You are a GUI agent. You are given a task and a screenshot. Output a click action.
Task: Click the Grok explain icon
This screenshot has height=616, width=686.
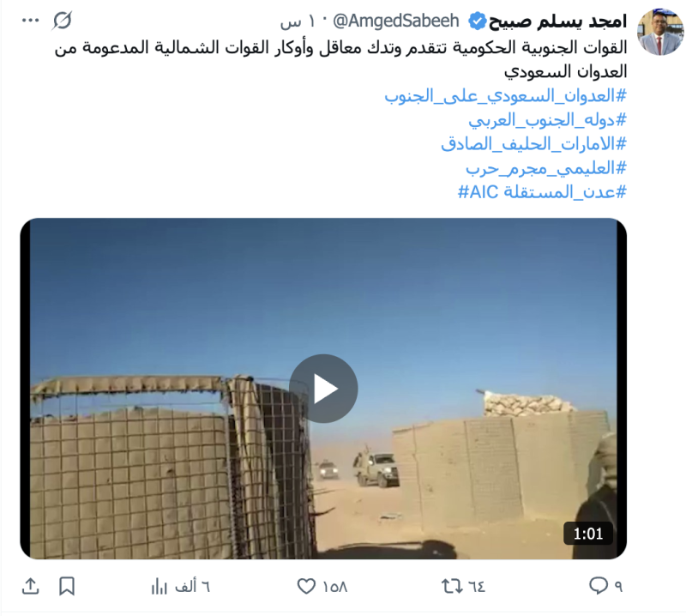pos(62,21)
